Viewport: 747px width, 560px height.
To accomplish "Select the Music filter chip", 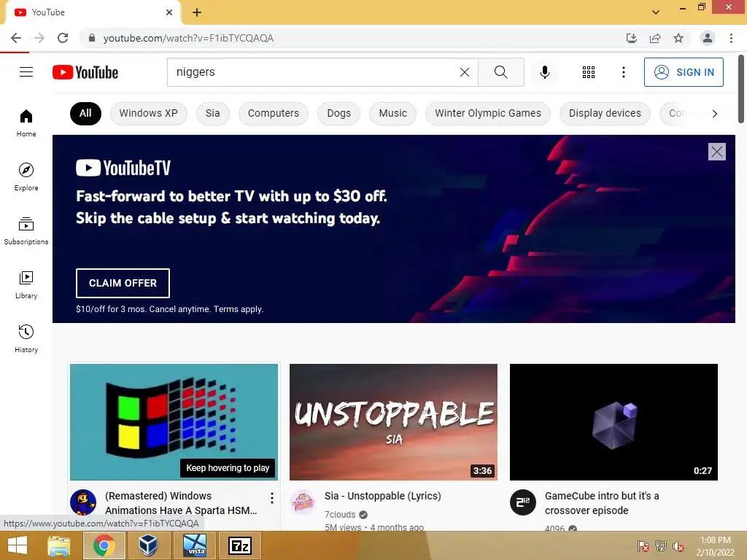I will (x=393, y=113).
